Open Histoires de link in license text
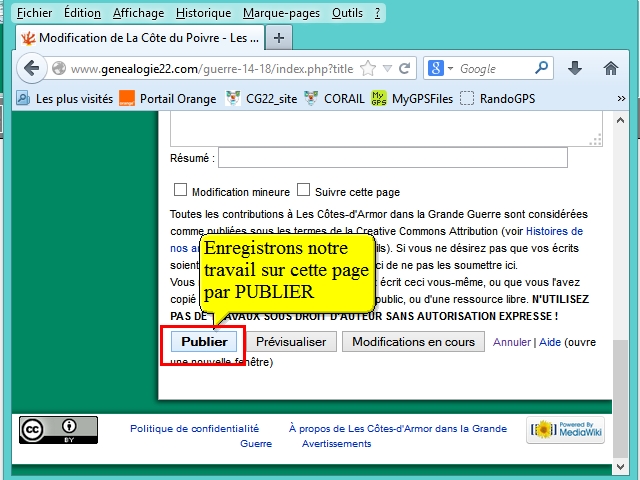The width and height of the screenshot is (640, 480). (x=554, y=231)
